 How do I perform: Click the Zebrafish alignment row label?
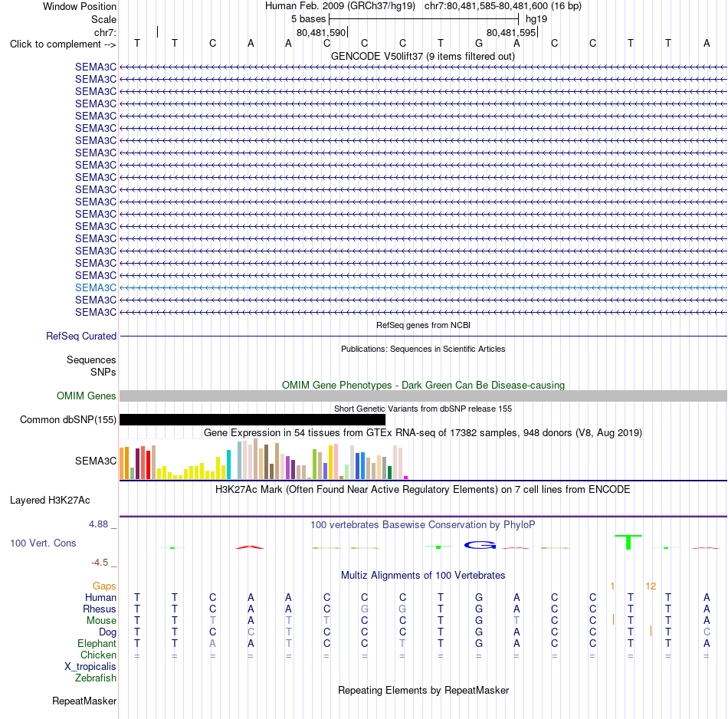pyautogui.click(x=96, y=678)
